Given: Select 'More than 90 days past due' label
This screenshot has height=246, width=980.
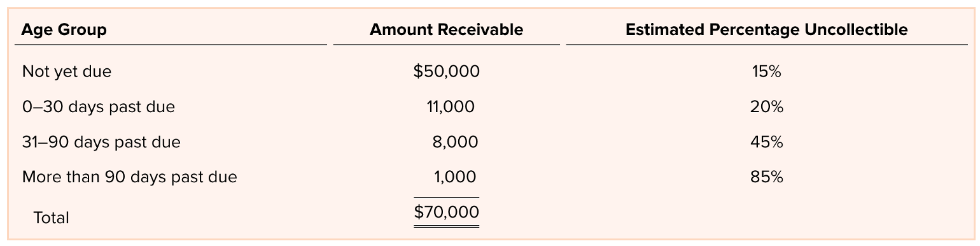Looking at the screenshot, I should [x=129, y=177].
